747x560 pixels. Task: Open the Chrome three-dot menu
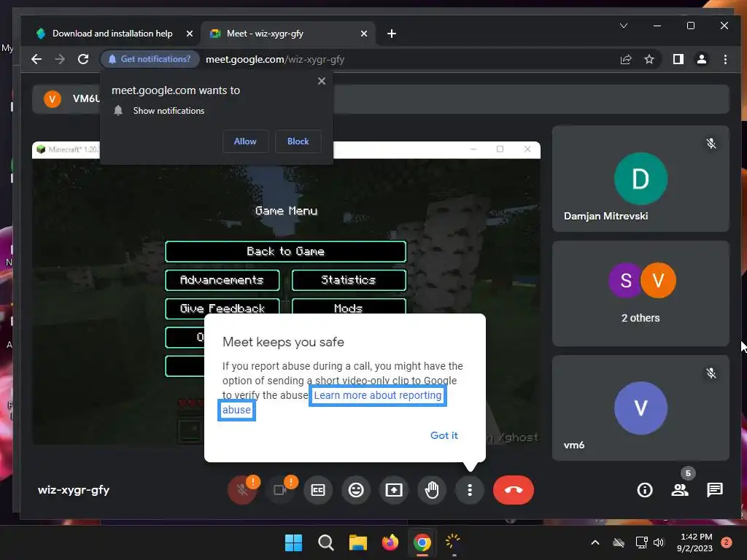[725, 59]
